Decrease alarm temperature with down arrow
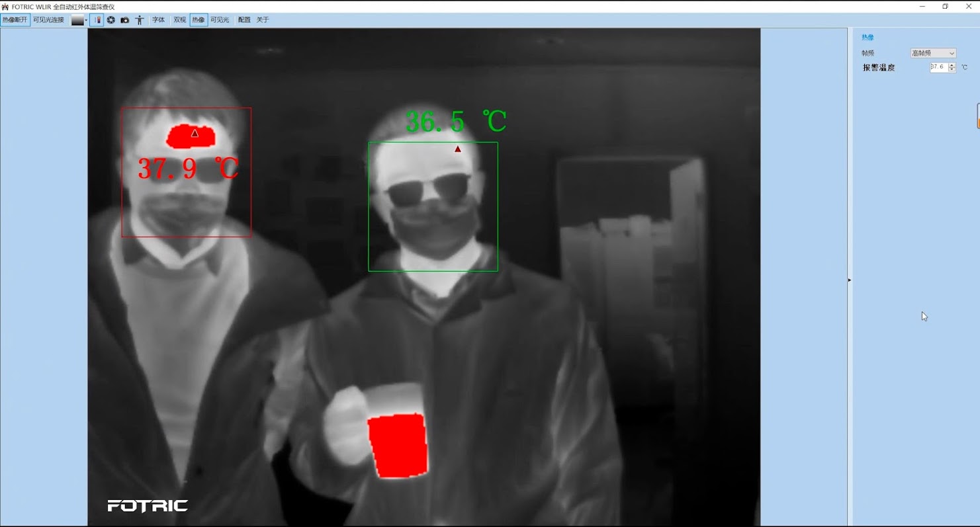The width and height of the screenshot is (980, 527). (x=952, y=69)
